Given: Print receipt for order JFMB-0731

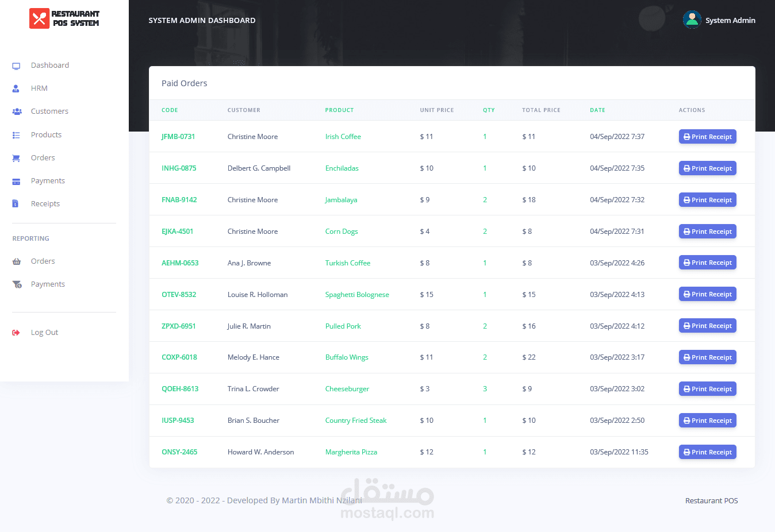Looking at the screenshot, I should coord(708,137).
